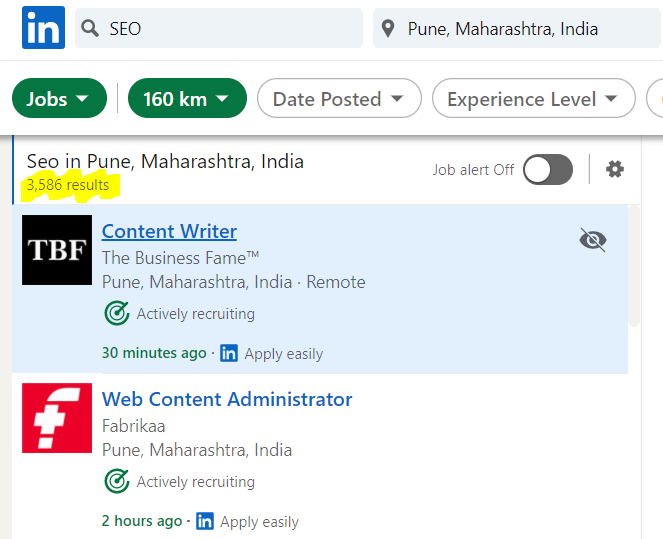Open the Content Writer job link
This screenshot has height=539, width=663.
(169, 231)
